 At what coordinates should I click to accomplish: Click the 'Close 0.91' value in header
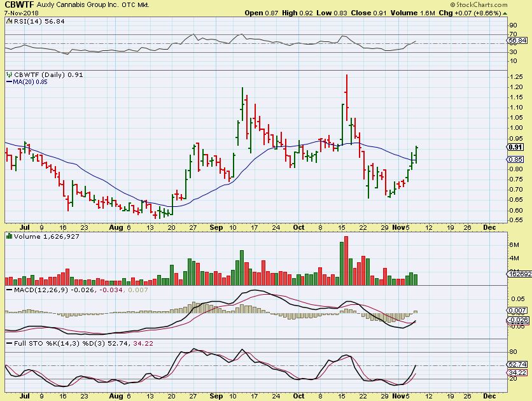pyautogui.click(x=369, y=13)
